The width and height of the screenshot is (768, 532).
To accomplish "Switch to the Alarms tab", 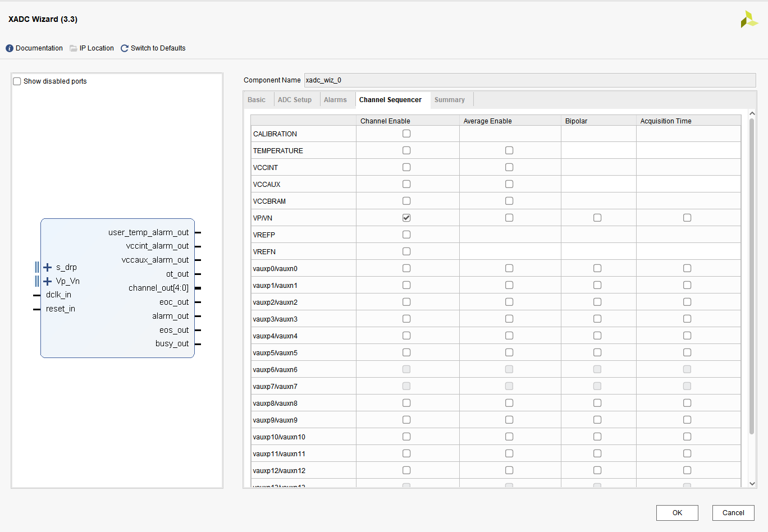I will pos(335,100).
